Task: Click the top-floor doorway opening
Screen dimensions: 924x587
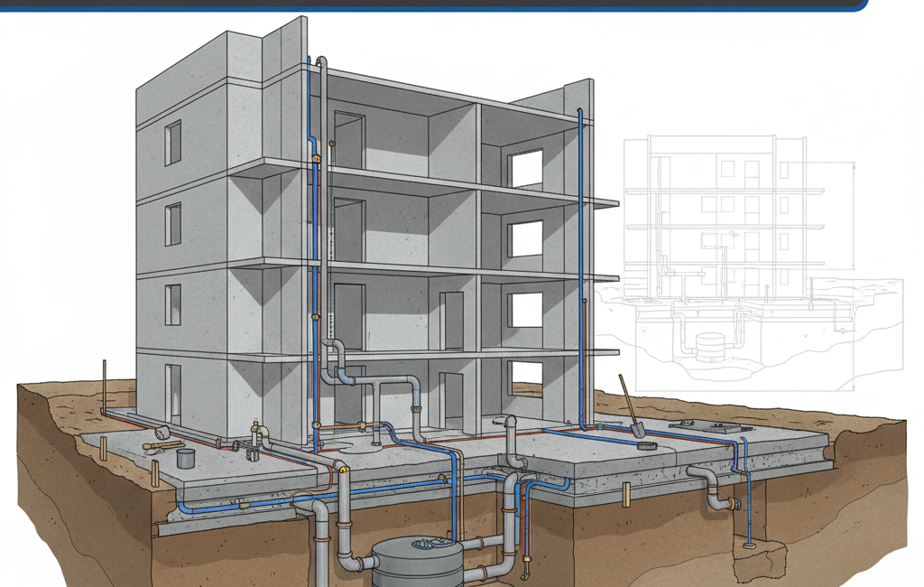Action: coord(348,140)
